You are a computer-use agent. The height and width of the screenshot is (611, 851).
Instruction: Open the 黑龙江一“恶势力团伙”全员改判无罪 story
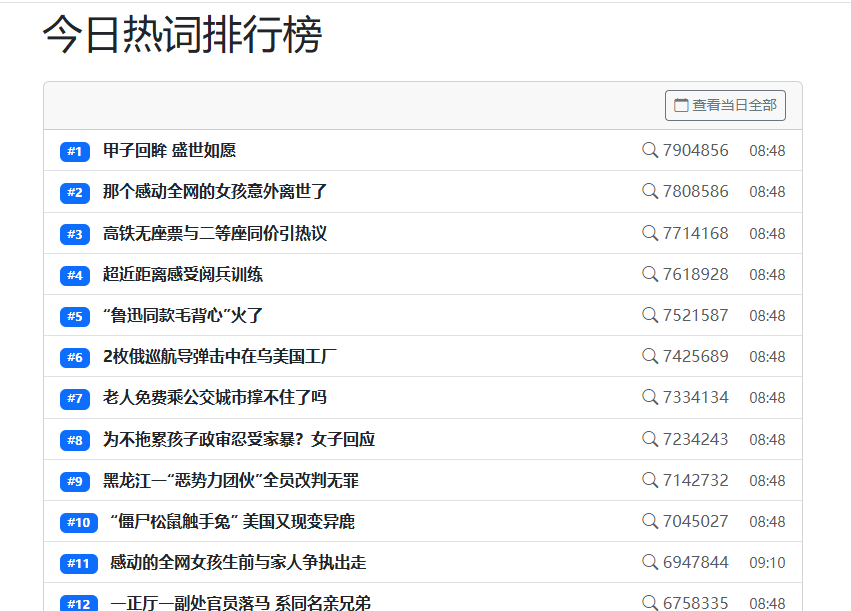pyautogui.click(x=231, y=481)
